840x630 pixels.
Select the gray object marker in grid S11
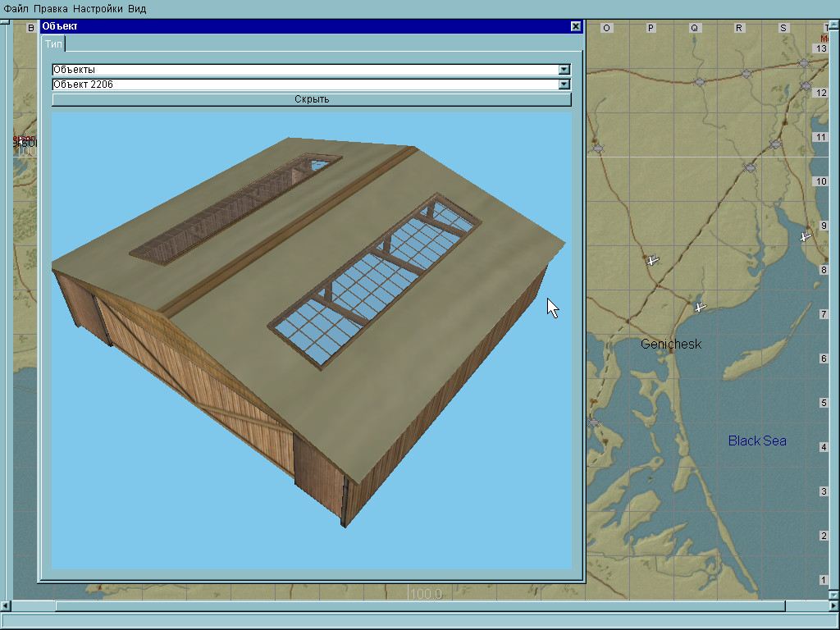pyautogui.click(x=775, y=144)
